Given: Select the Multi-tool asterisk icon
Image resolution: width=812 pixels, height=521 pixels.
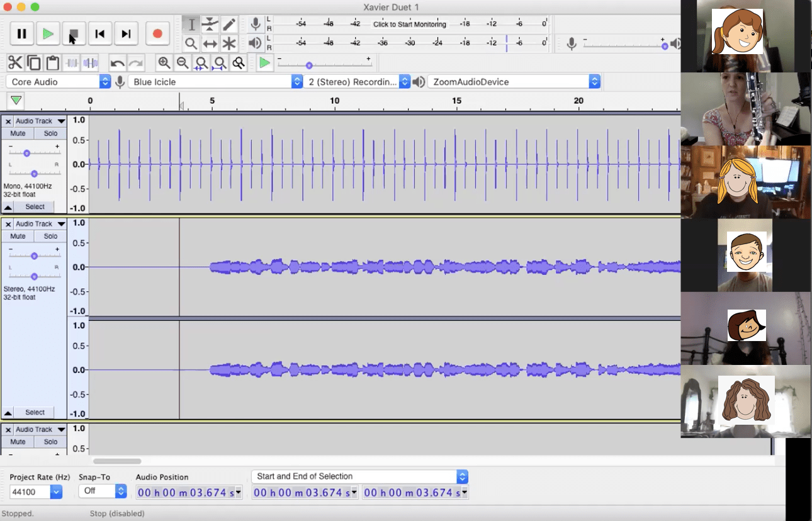Looking at the screenshot, I should pyautogui.click(x=229, y=43).
